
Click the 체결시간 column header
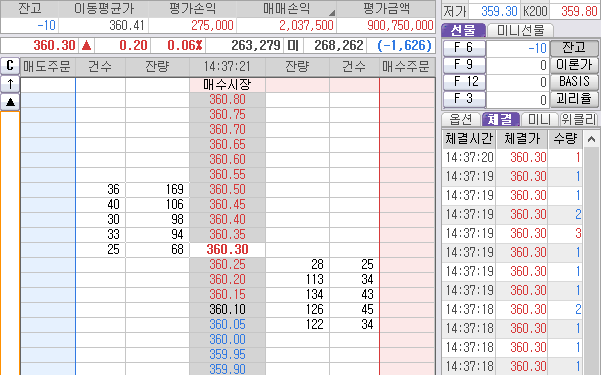pyautogui.click(x=469, y=139)
